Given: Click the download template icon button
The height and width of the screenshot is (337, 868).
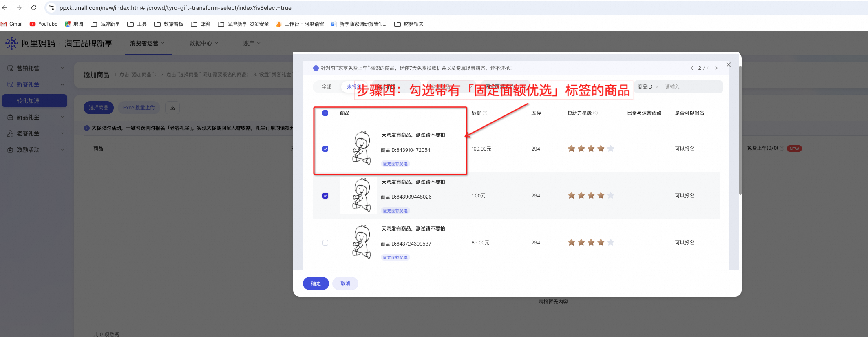Looking at the screenshot, I should [x=172, y=108].
